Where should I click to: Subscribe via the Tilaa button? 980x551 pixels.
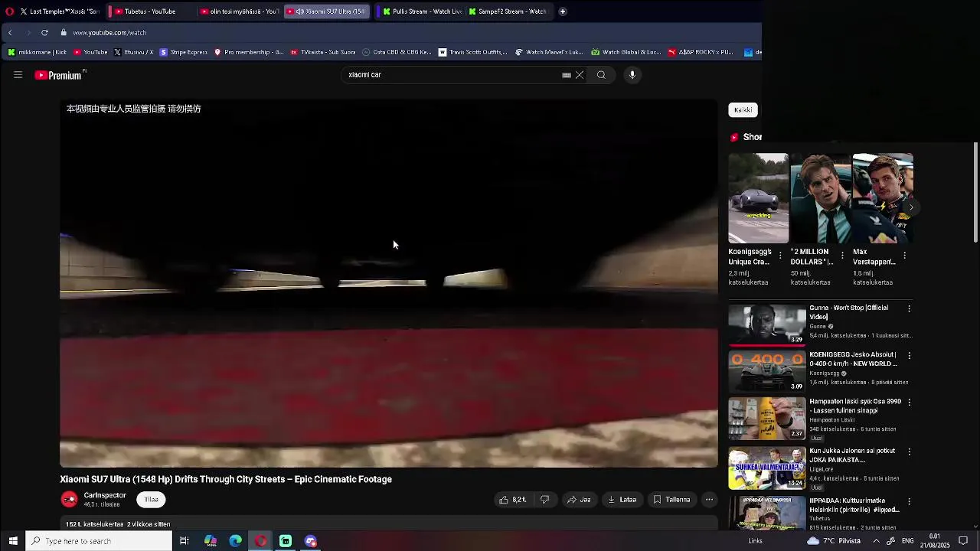coord(152,500)
